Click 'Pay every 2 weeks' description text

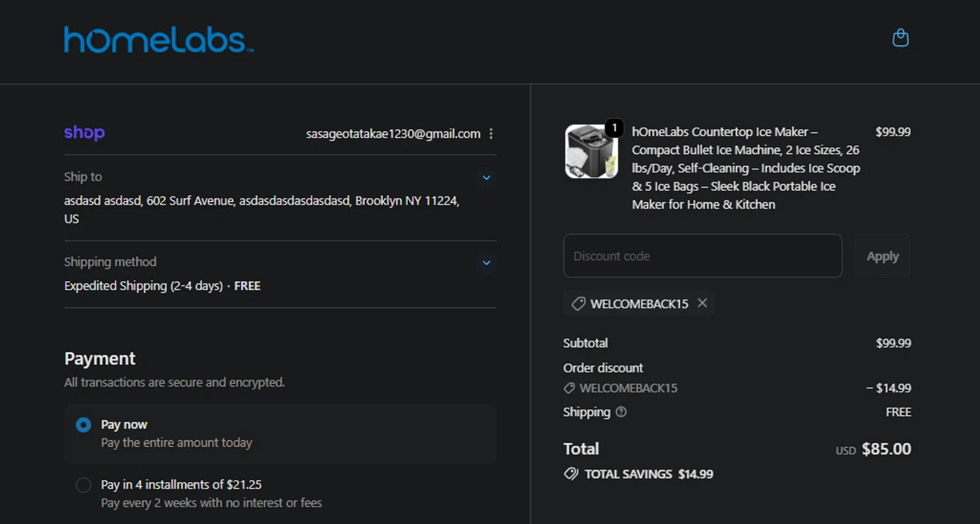[211, 503]
